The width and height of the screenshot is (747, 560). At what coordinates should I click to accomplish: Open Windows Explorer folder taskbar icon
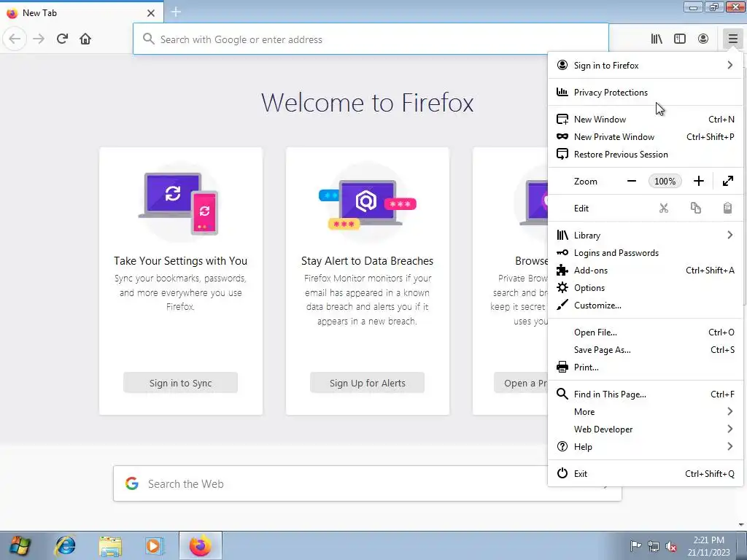point(110,545)
